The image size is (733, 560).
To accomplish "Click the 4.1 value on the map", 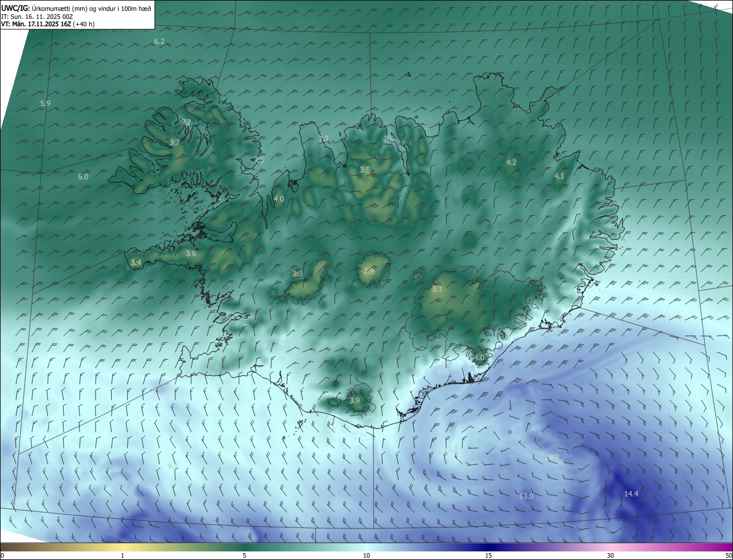I will point(559,176).
